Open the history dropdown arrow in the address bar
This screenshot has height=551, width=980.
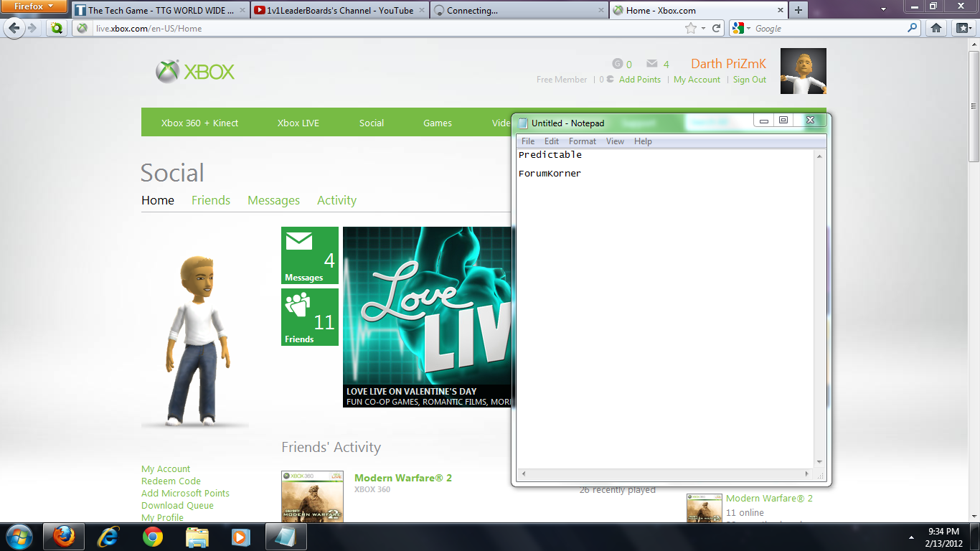coord(704,29)
